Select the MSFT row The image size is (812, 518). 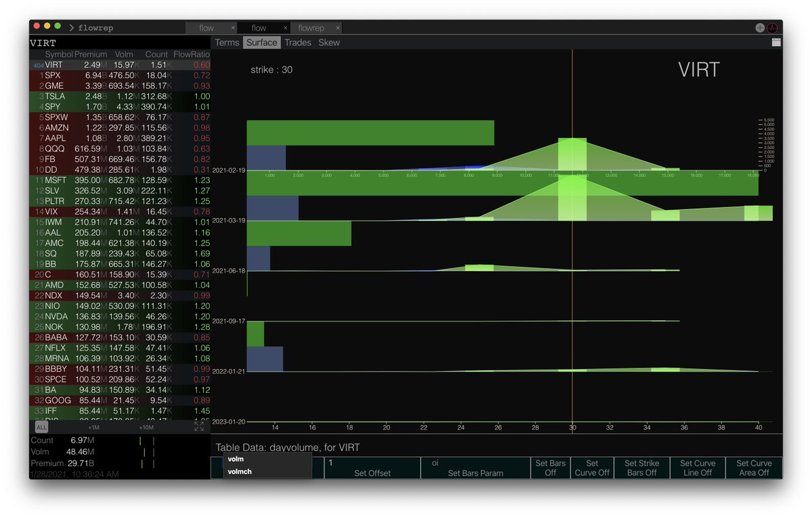point(120,180)
